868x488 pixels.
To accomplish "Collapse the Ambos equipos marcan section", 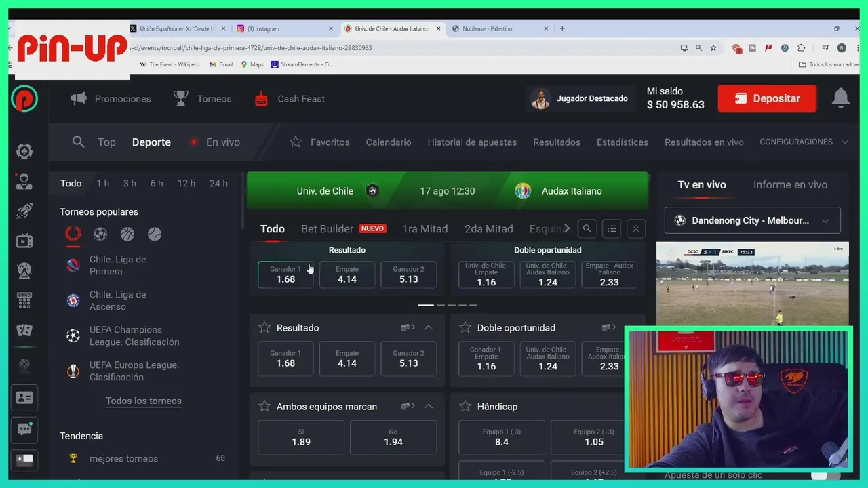I will 429,406.
